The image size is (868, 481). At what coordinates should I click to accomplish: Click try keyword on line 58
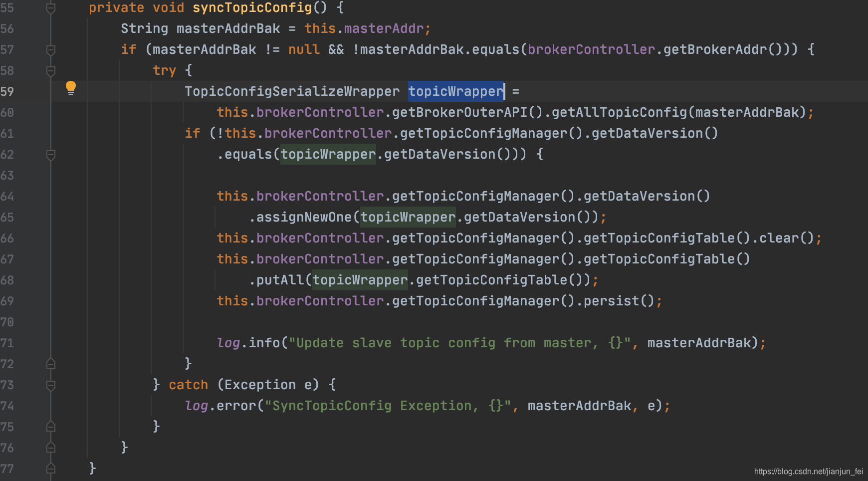(164, 70)
